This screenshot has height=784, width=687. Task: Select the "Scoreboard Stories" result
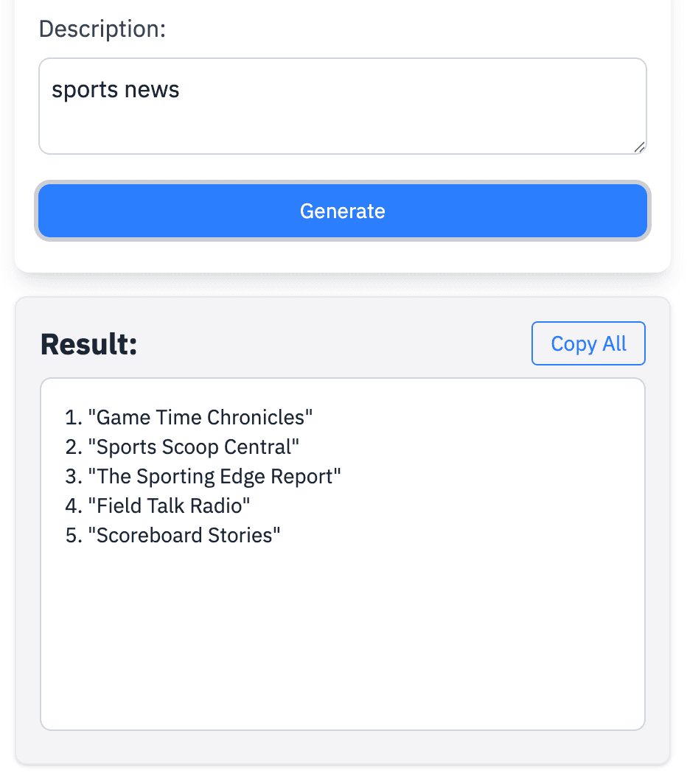pos(184,536)
